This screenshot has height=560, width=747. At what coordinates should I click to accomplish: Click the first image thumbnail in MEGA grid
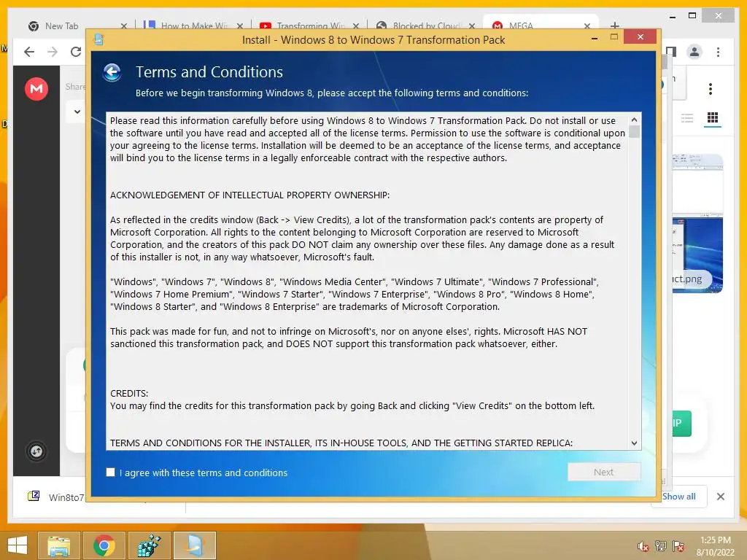coord(698,182)
